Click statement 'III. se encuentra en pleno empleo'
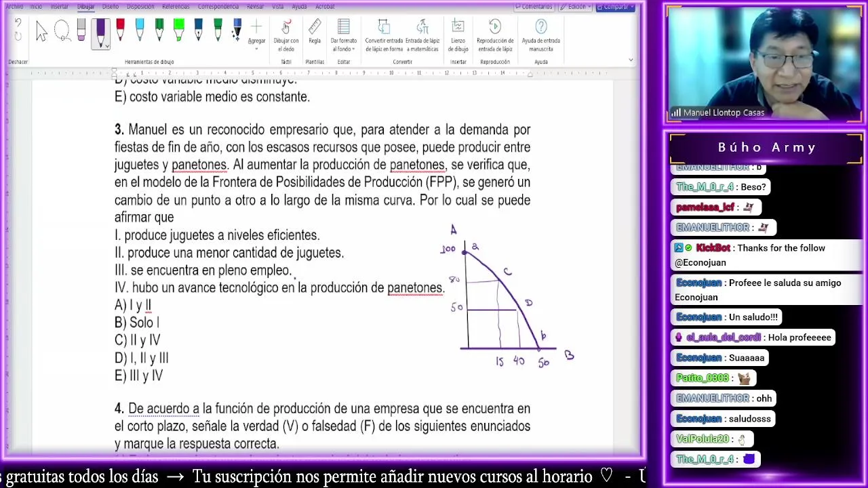Viewport: 868px width, 488px height. tap(203, 270)
